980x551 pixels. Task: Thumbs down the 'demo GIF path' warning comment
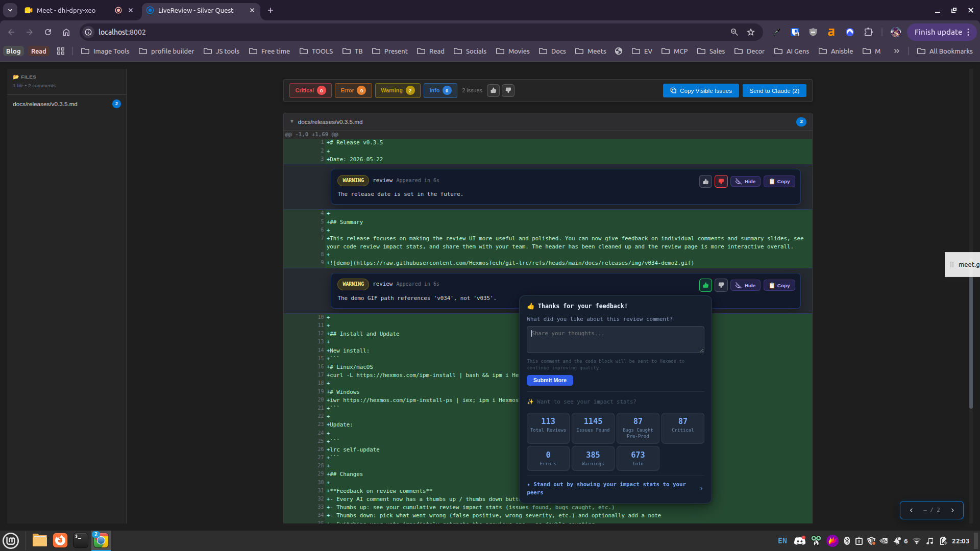721,285
